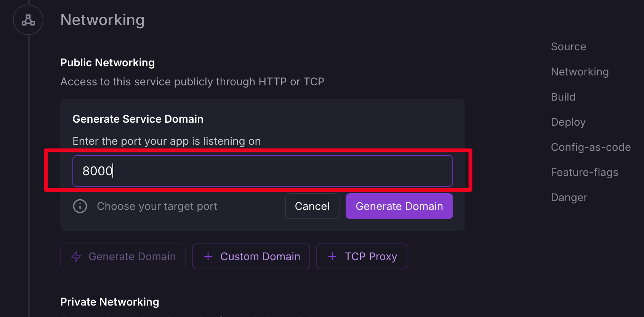Click the plus icon on Custom Domain
The width and height of the screenshot is (644, 317).
[x=208, y=256]
